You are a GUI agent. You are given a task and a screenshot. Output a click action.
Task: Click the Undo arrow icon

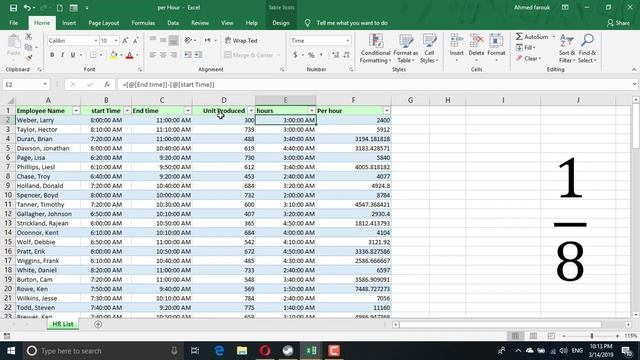tap(27, 8)
